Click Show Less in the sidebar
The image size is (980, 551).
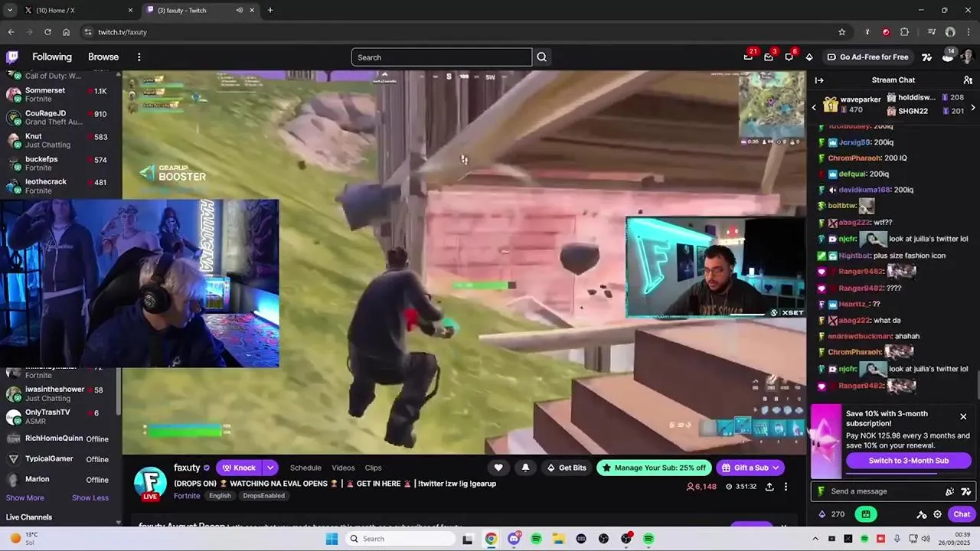tap(90, 497)
